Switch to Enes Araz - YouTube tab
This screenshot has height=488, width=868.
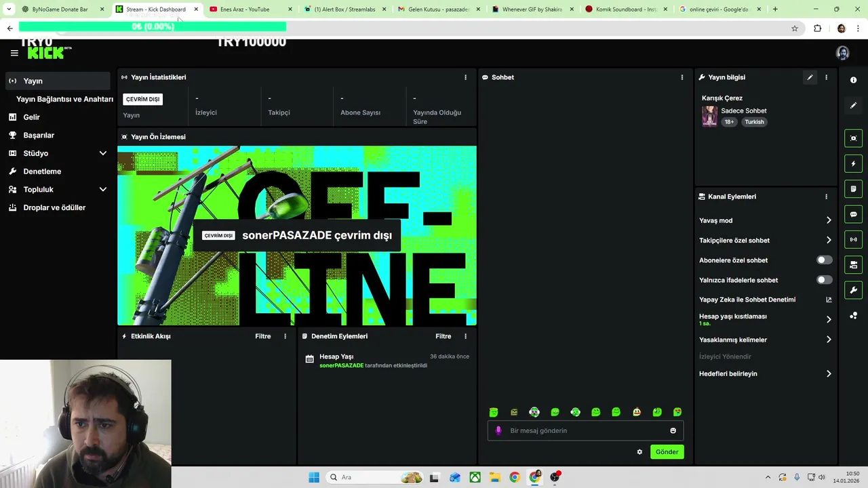(x=245, y=9)
